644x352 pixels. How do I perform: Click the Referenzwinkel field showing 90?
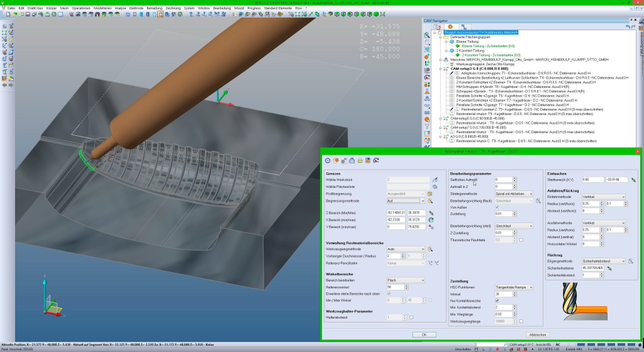point(395,287)
